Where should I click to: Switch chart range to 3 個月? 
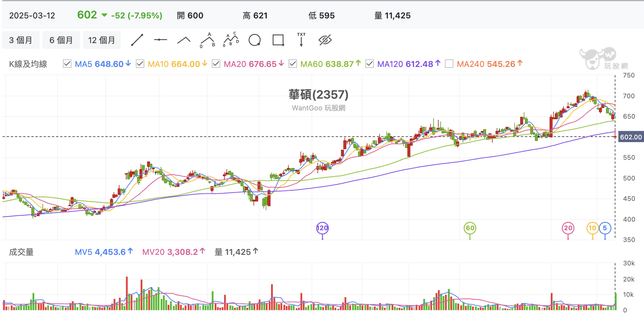(21, 40)
